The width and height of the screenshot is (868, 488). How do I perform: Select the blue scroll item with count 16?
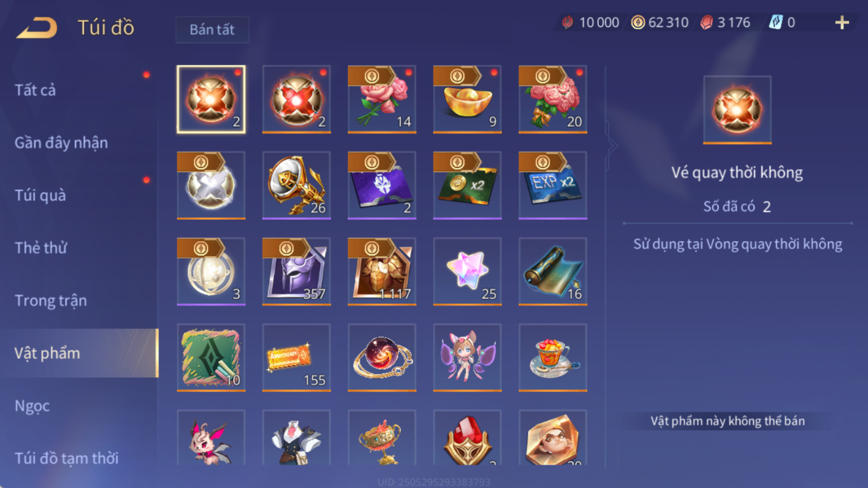pos(552,272)
